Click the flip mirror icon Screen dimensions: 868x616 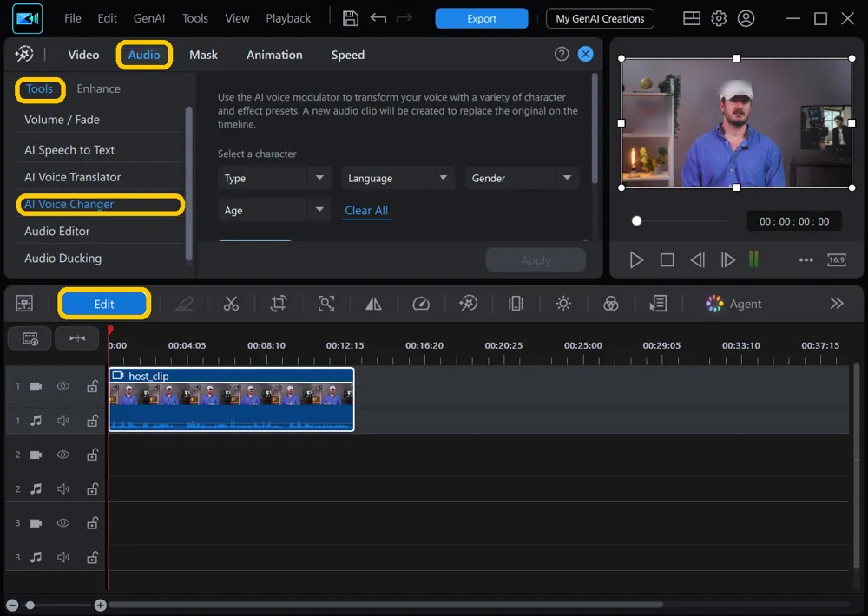(x=373, y=304)
